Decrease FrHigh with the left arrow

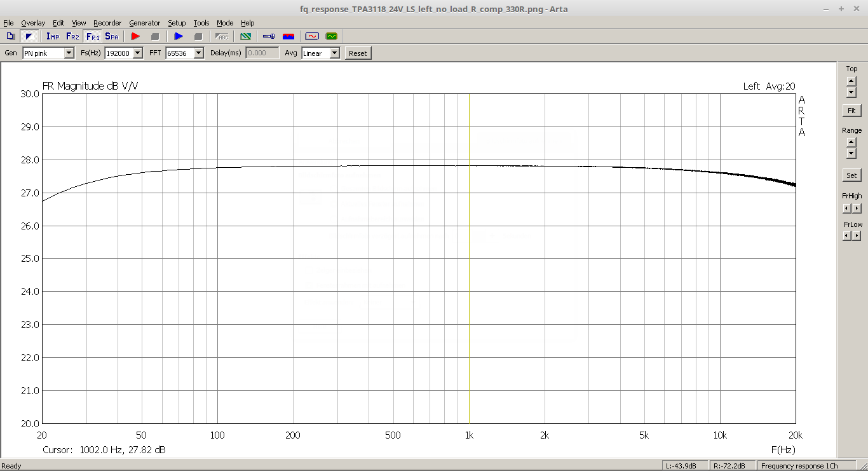[x=846, y=208]
